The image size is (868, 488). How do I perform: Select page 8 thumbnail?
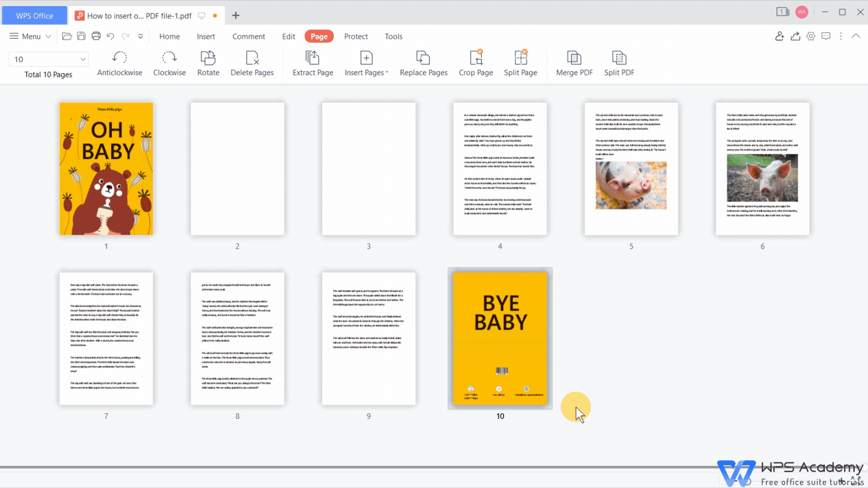pyautogui.click(x=237, y=339)
